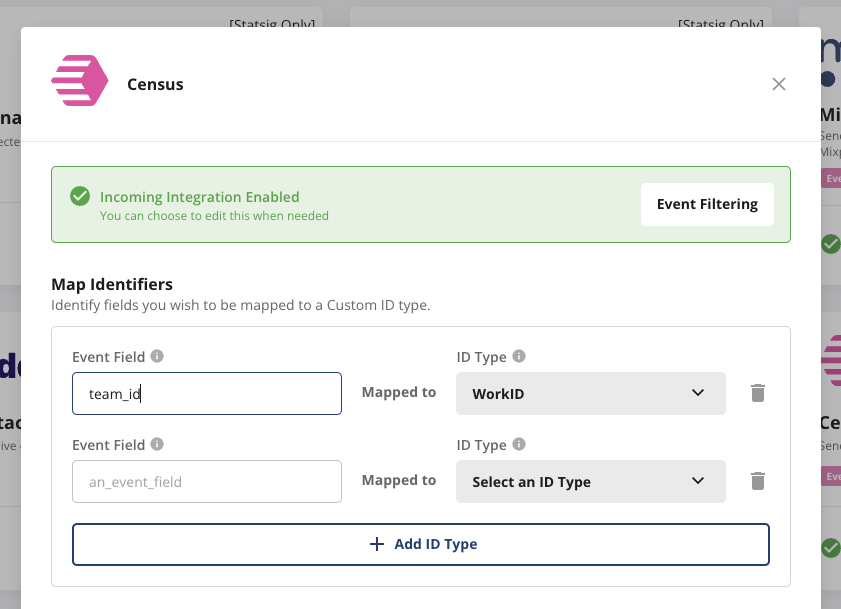Open the info tooltip beside the second ID Type label
This screenshot has width=841, height=609.
[x=519, y=444]
